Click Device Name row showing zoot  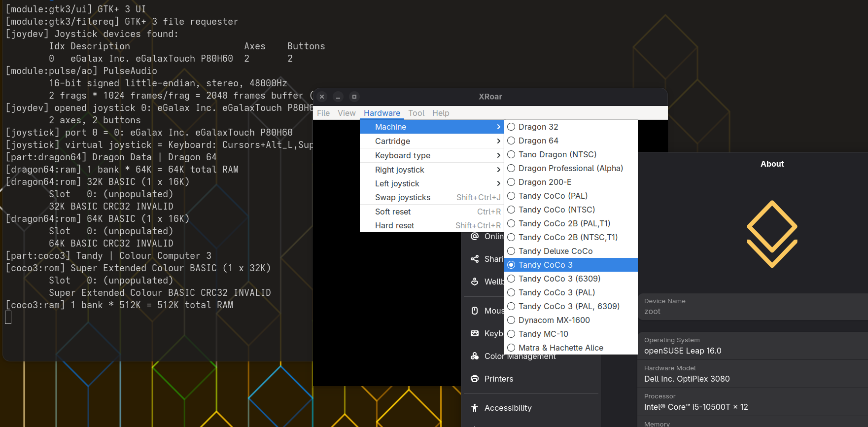(753, 307)
